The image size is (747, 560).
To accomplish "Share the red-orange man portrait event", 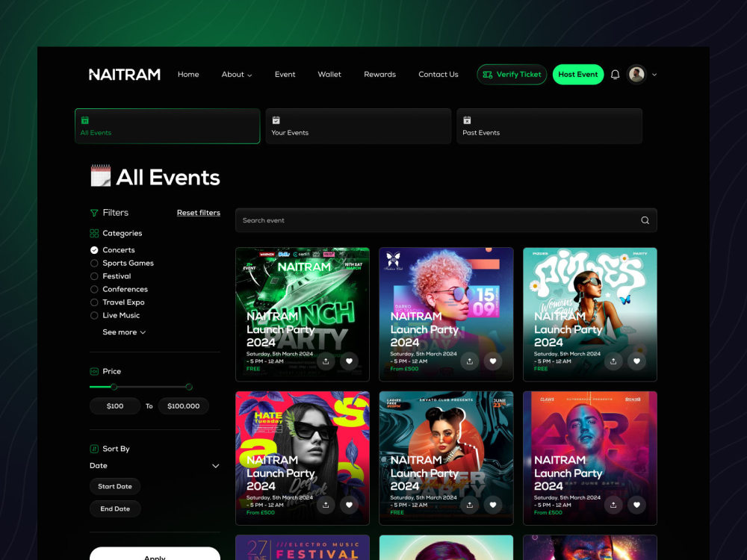I will pos(613,505).
